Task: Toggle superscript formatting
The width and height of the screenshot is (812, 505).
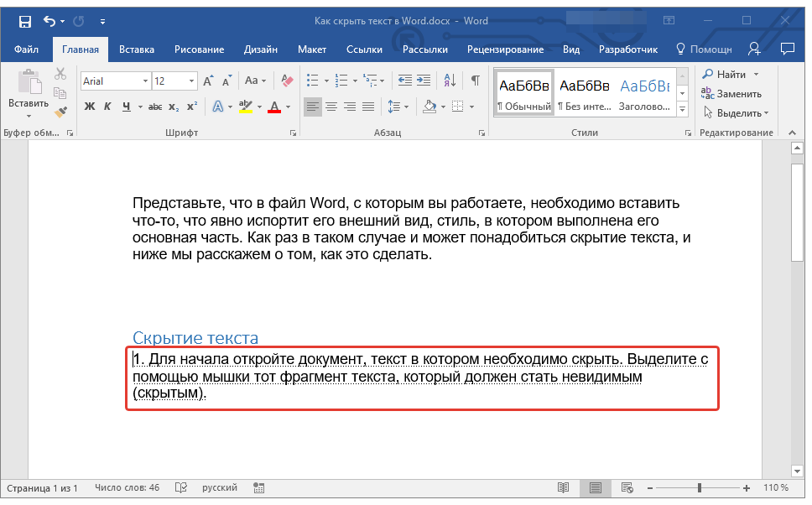Action: 192,107
